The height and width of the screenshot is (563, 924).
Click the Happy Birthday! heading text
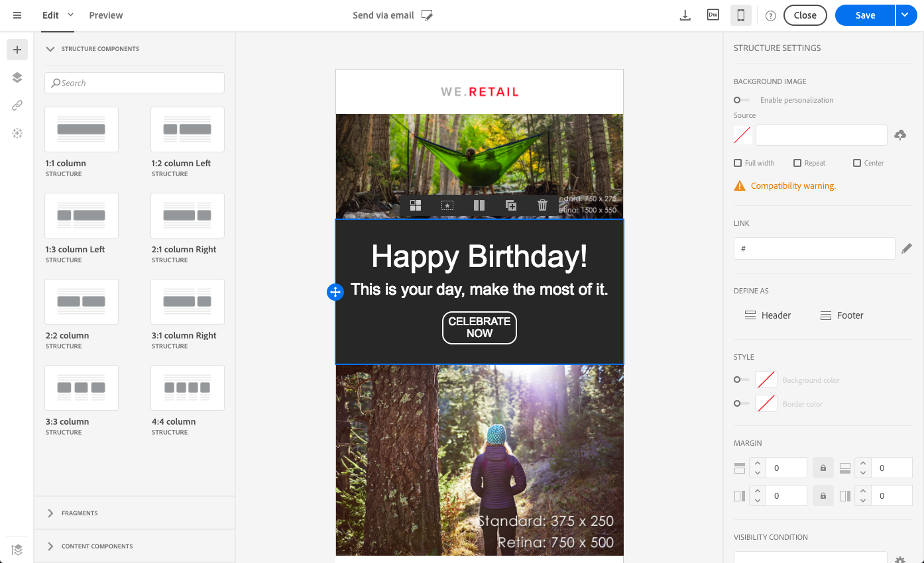(479, 256)
